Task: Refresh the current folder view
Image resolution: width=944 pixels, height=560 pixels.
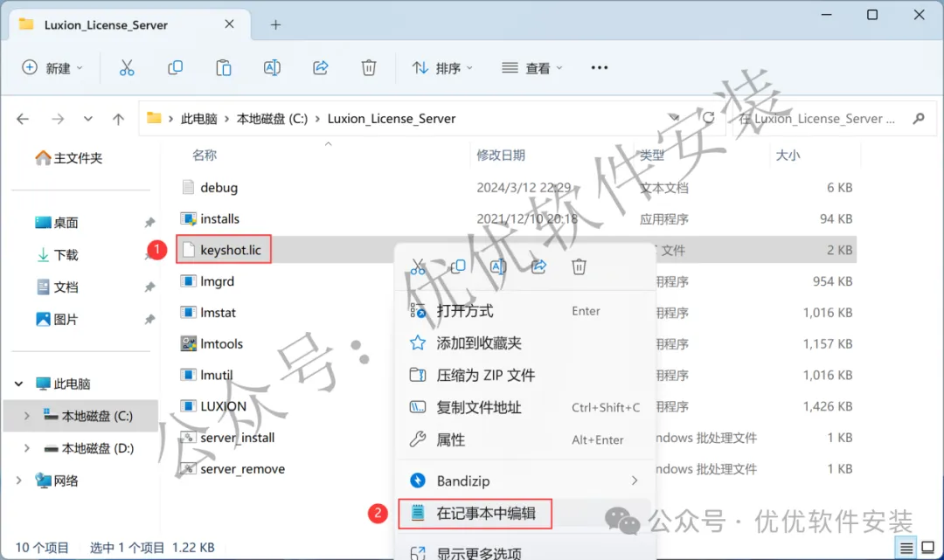Action: click(709, 118)
